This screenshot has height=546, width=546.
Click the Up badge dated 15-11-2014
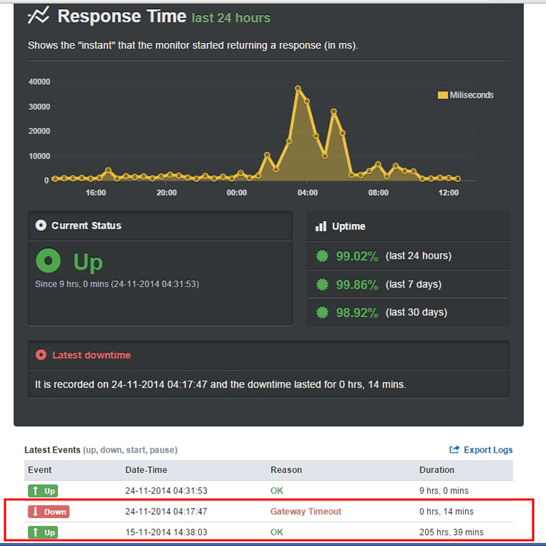click(43, 532)
